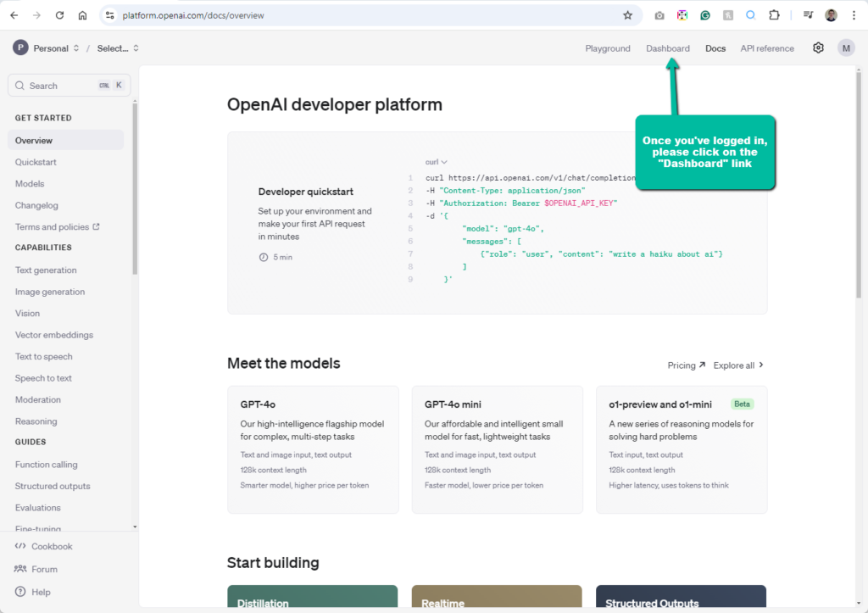Open the Extensions puzzle piece menu
The image size is (868, 613).
click(x=774, y=15)
